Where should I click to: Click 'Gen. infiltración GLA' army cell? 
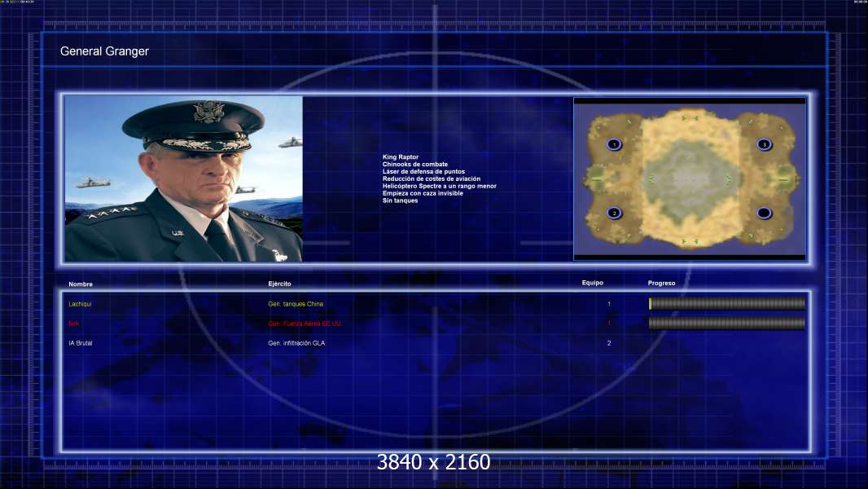click(x=296, y=343)
